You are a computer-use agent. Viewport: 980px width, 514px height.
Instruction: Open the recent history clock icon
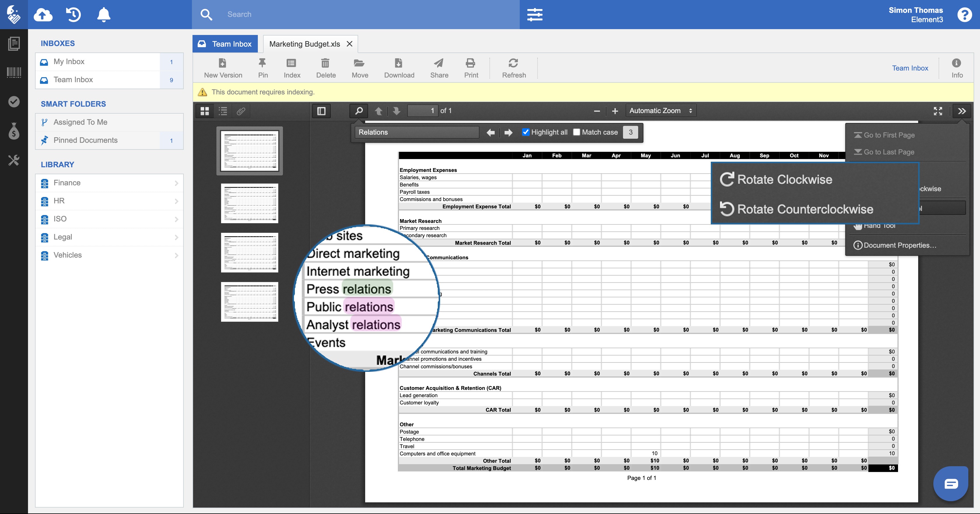coord(73,15)
